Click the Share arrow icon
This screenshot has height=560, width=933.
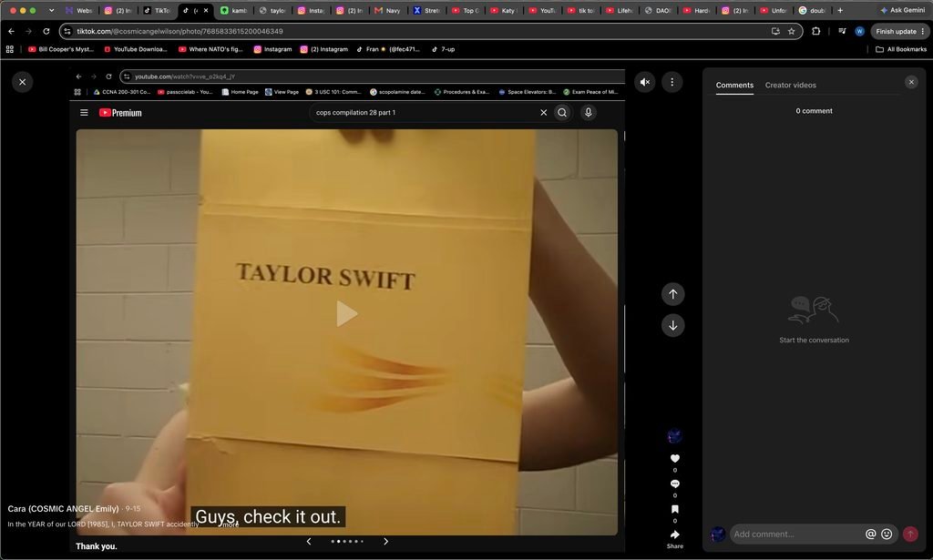click(675, 535)
